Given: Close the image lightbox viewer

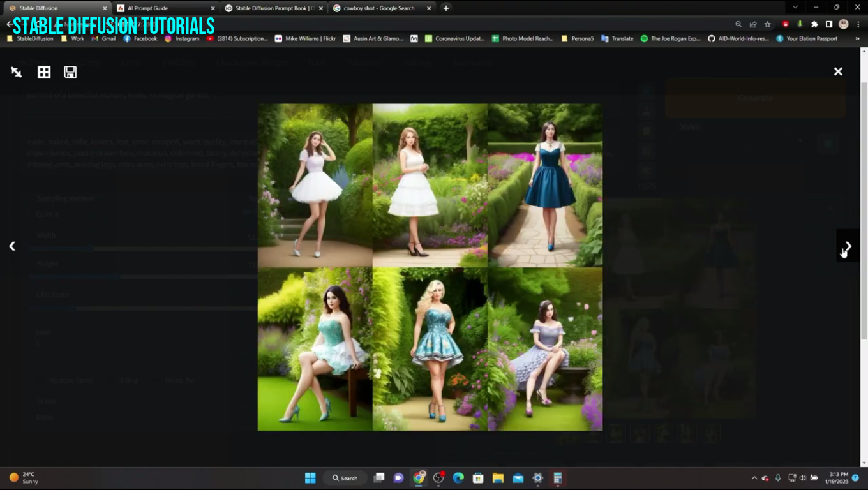Looking at the screenshot, I should pyautogui.click(x=838, y=71).
